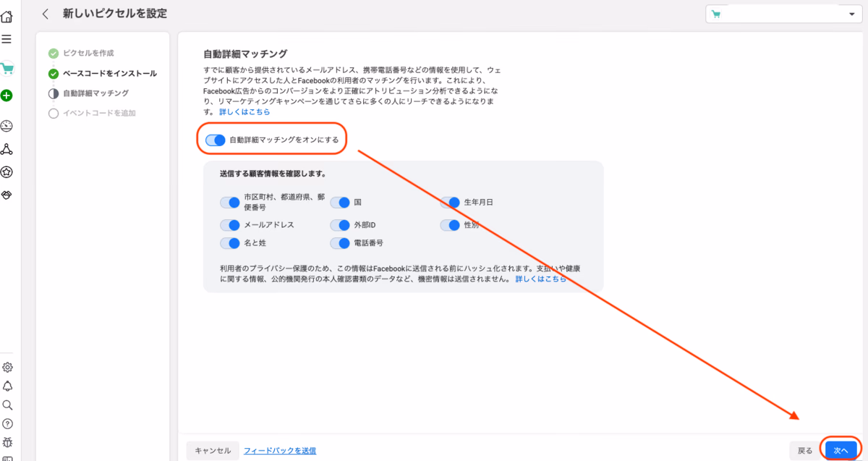The width and height of the screenshot is (868, 461).
Task: Click the キャンセル button
Action: pyautogui.click(x=213, y=450)
